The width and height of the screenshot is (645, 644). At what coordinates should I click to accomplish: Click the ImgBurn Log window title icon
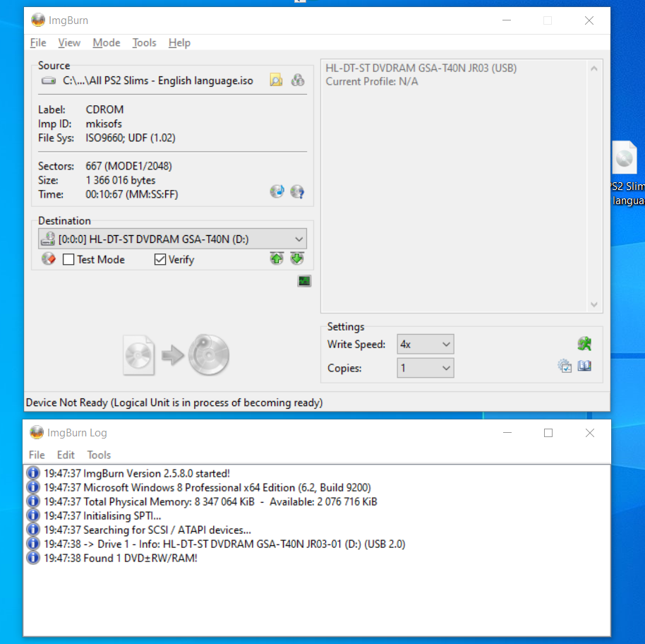click(37, 432)
